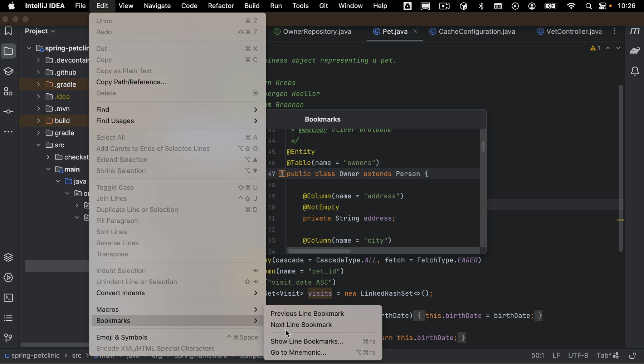Open the Services run icon in sidebar

tap(8, 278)
